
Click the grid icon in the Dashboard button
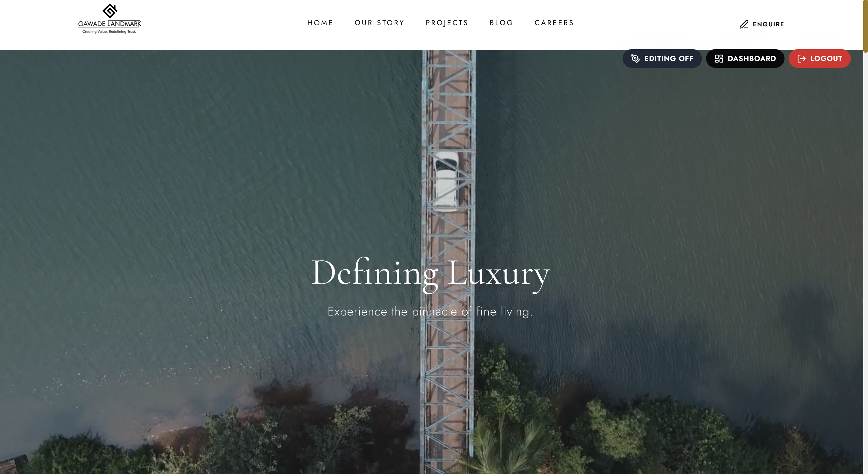pos(719,59)
